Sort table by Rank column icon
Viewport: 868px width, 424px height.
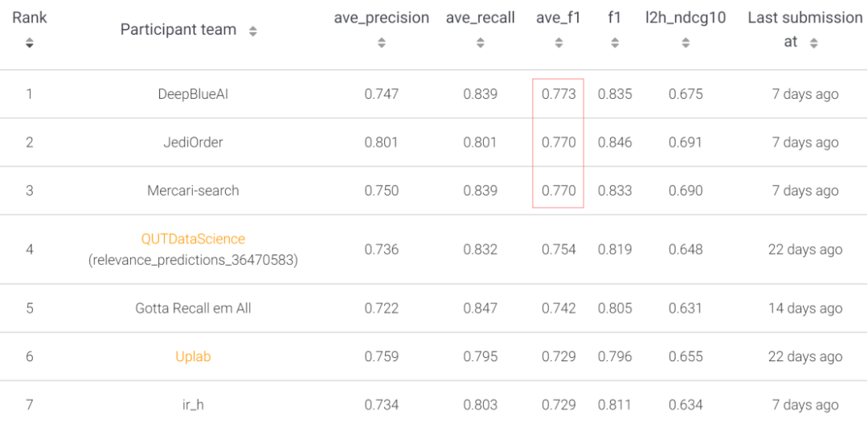point(30,43)
